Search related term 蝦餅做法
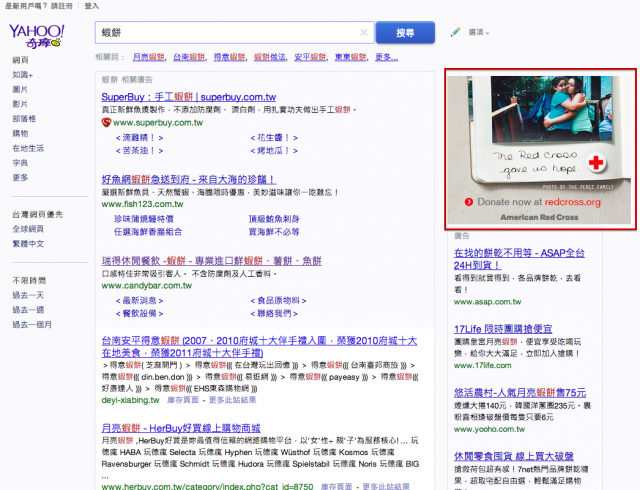The image size is (640, 490). pyautogui.click(x=270, y=57)
